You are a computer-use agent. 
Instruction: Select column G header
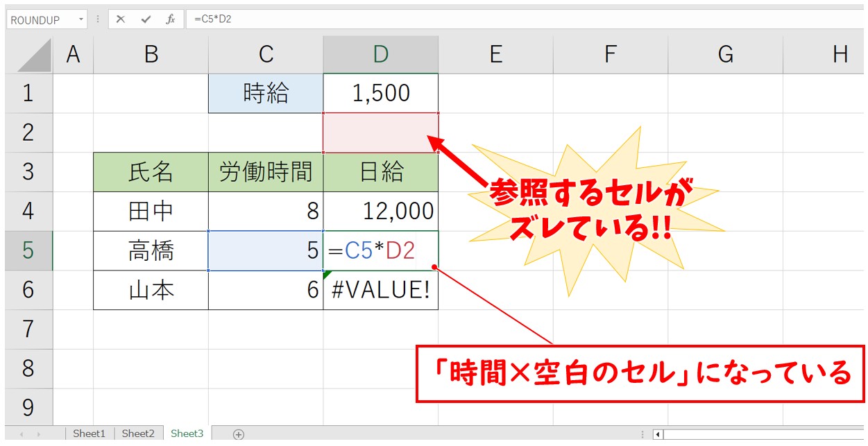pyautogui.click(x=726, y=55)
